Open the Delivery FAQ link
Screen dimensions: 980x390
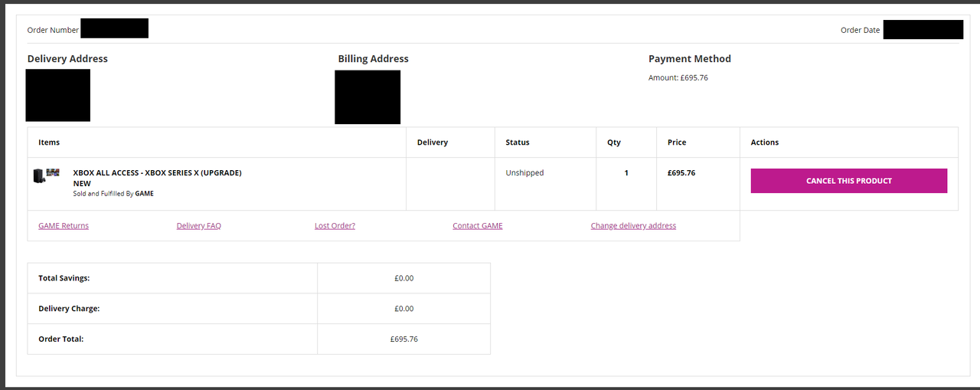coord(198,226)
